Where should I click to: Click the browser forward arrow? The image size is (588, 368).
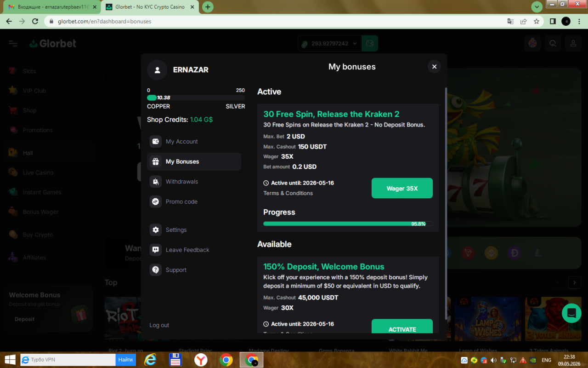pos(22,21)
